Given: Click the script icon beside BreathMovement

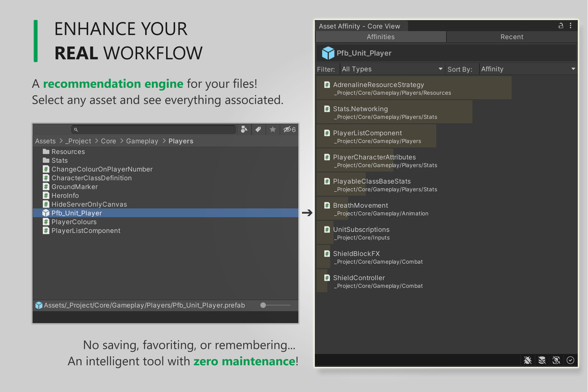Looking at the screenshot, I should 327,205.
